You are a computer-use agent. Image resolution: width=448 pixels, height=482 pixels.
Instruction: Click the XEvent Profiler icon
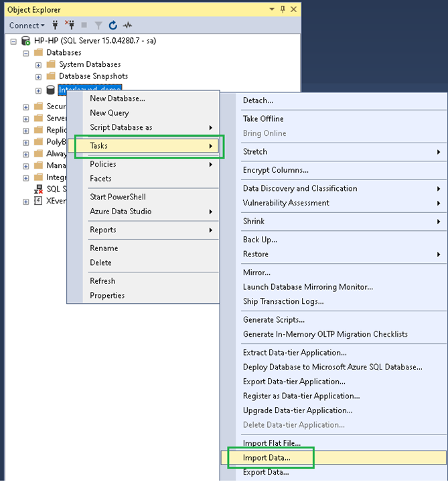[x=38, y=201]
